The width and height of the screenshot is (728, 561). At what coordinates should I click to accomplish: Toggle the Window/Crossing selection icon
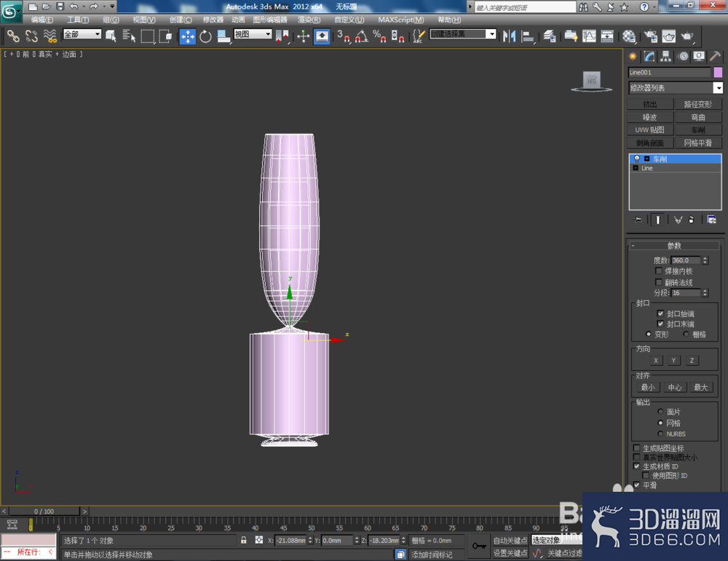point(165,36)
